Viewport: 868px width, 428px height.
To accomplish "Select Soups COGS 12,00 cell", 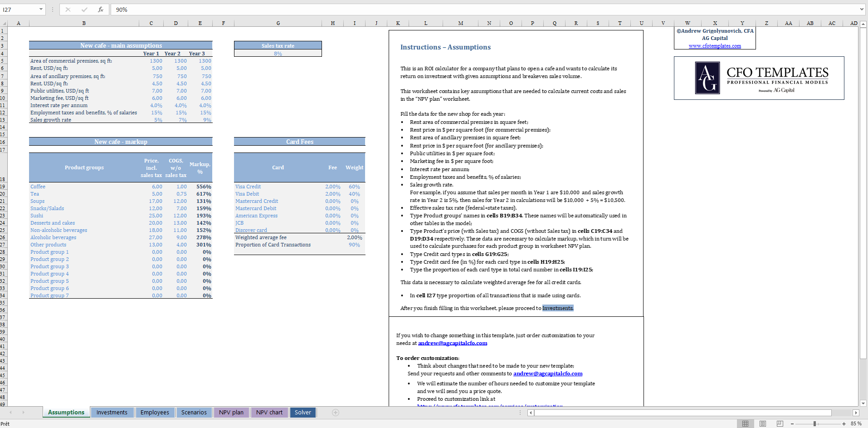I will click(176, 201).
